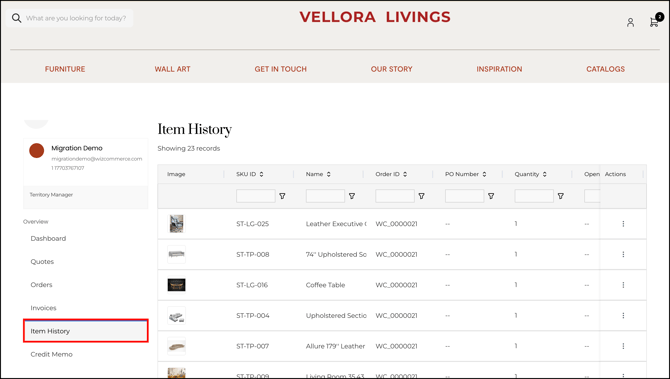Select SKU cell ST-TP-008
Image resolution: width=670 pixels, height=379 pixels.
(x=253, y=255)
